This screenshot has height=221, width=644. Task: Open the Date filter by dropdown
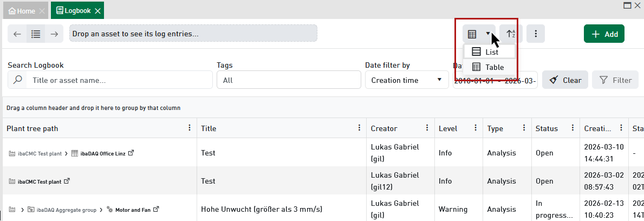[x=405, y=80]
